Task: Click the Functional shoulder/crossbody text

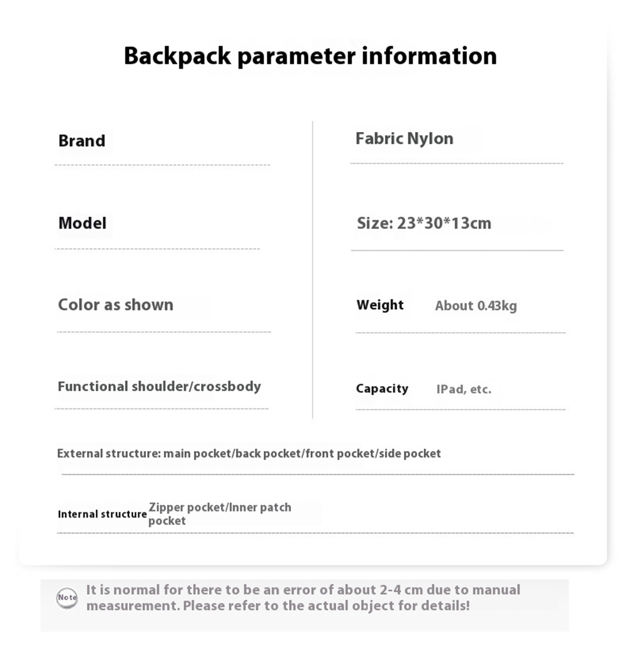Action: (x=160, y=386)
